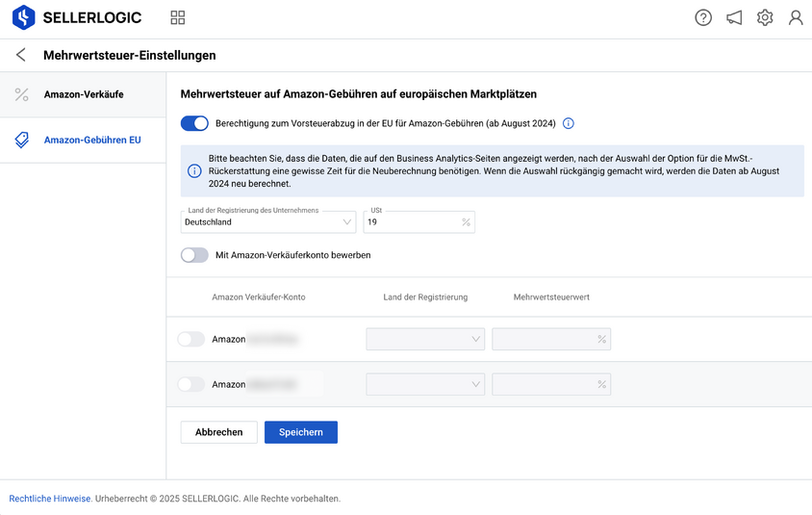Click the Speichern button

pos(301,432)
